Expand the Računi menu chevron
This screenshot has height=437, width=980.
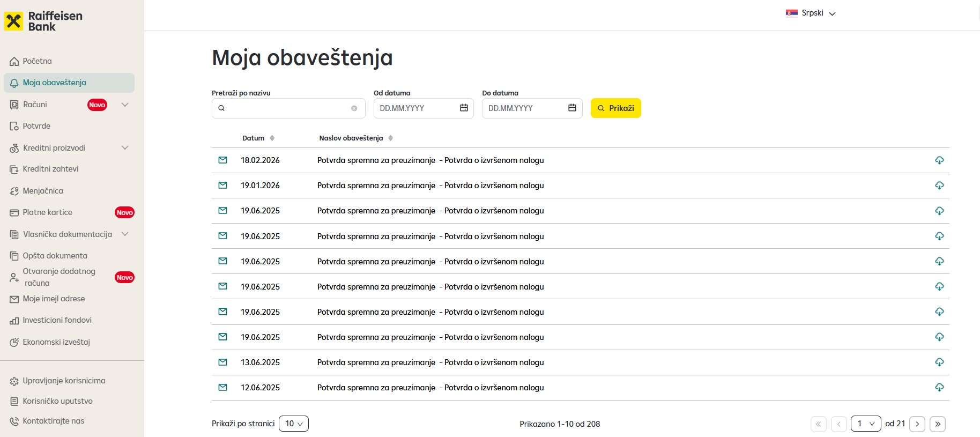[x=125, y=105]
